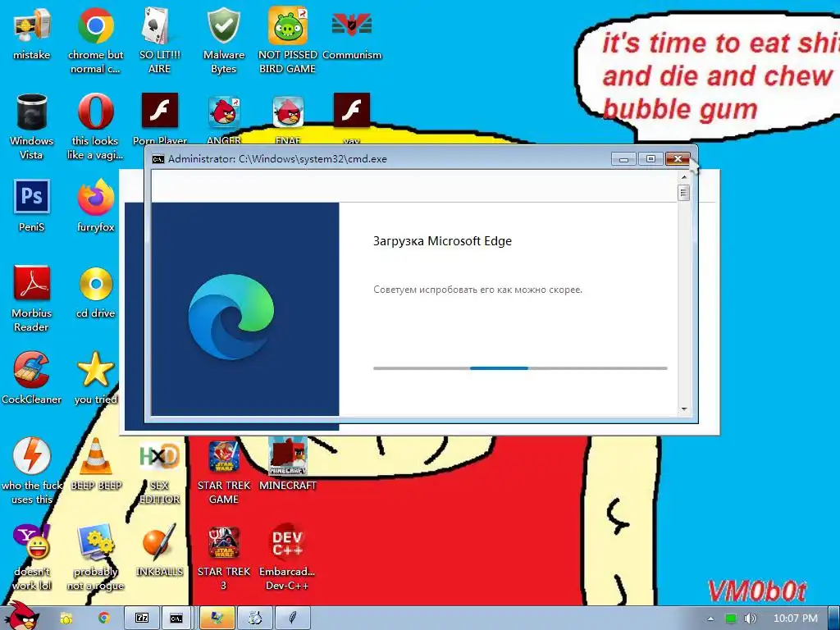Show hidden tray icons arrow

pos(710,619)
